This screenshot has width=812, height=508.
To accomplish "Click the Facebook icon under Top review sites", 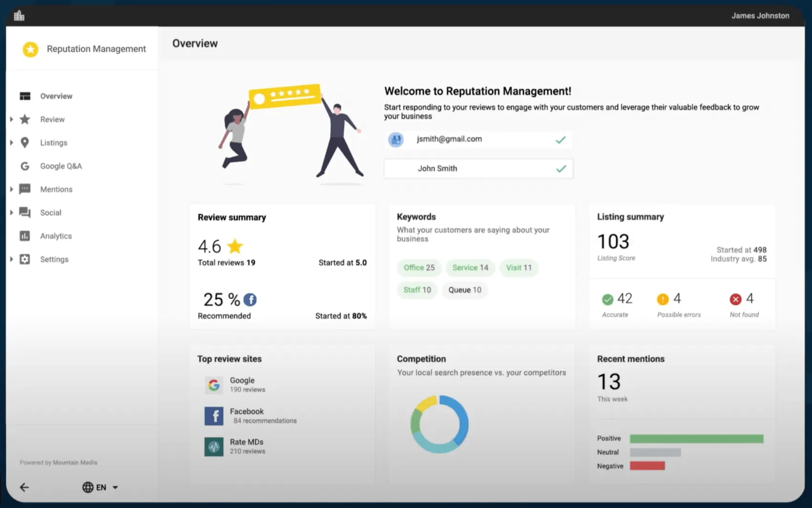I will click(214, 416).
